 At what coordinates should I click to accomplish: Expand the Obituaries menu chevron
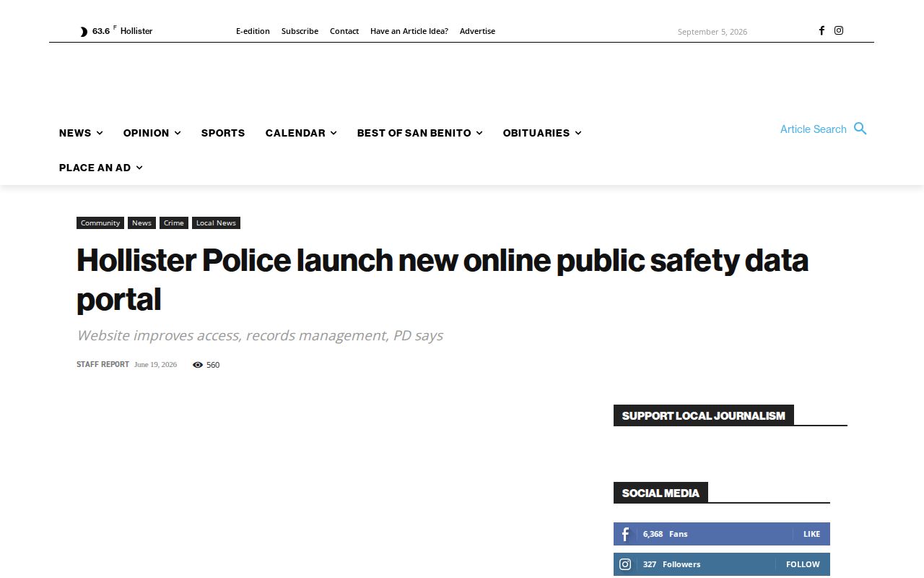coord(578,133)
